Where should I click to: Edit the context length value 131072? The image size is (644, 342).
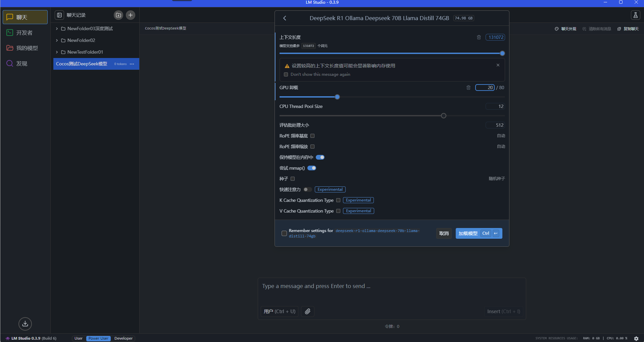(495, 37)
